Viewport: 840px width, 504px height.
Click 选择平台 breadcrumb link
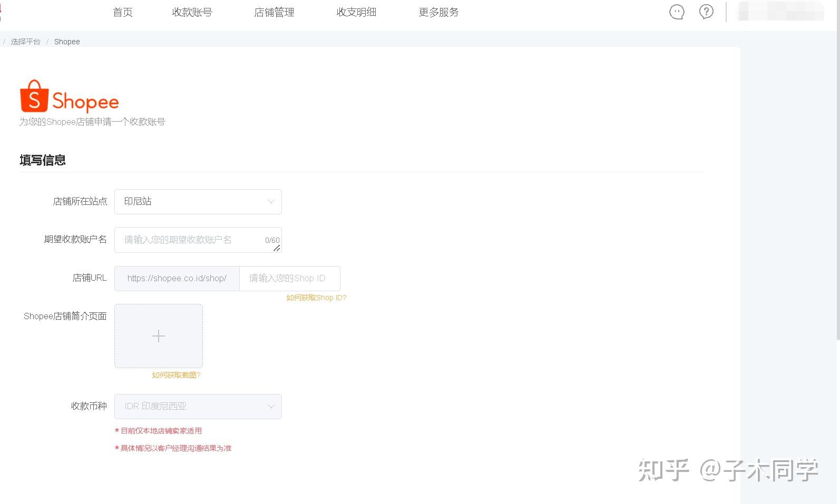pyautogui.click(x=25, y=42)
